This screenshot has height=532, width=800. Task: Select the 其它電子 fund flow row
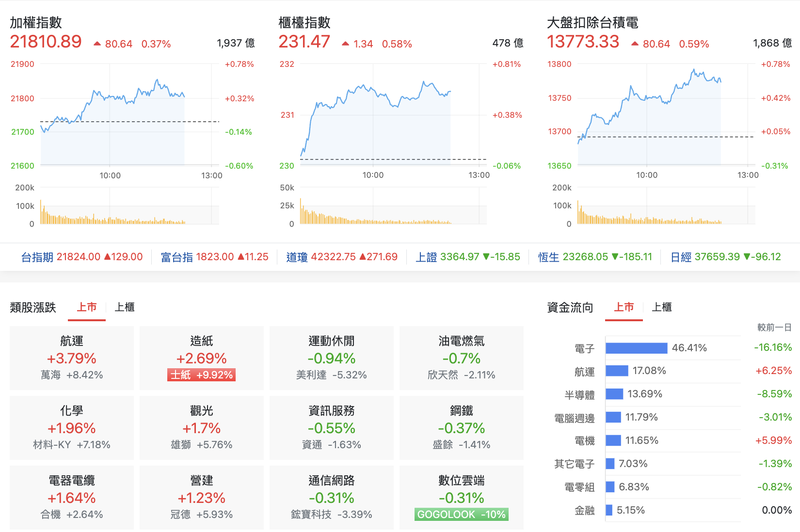click(x=673, y=464)
